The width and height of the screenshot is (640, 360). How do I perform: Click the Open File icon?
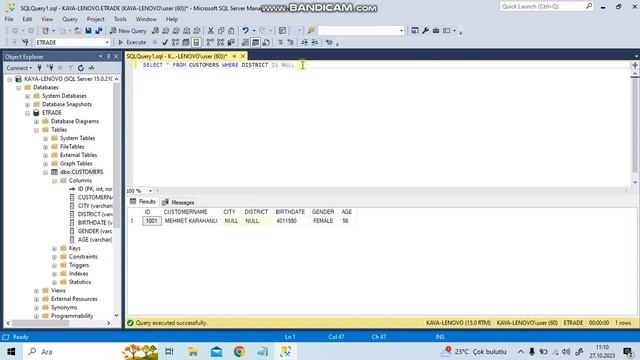78,31
